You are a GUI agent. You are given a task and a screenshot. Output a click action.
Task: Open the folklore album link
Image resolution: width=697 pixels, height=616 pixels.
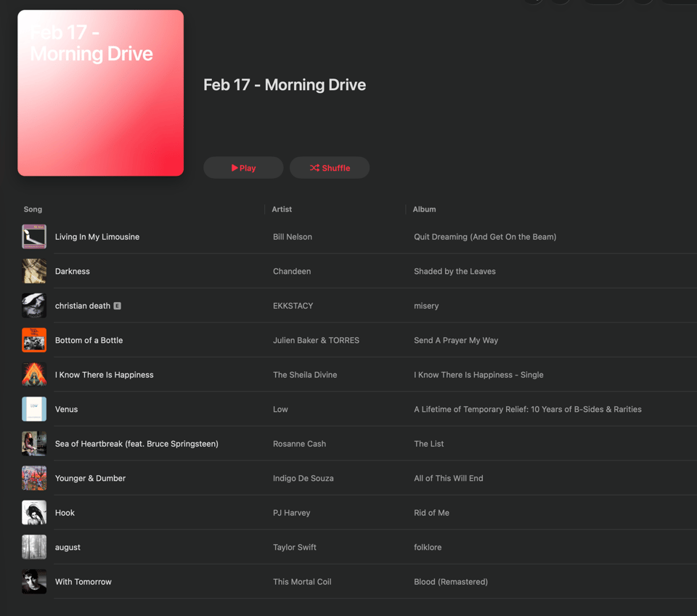tap(428, 547)
